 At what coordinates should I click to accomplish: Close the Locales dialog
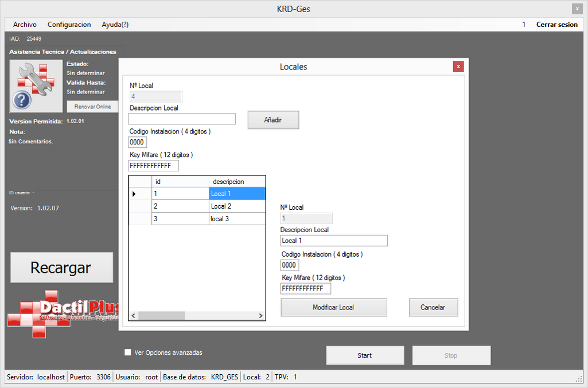pyautogui.click(x=458, y=66)
